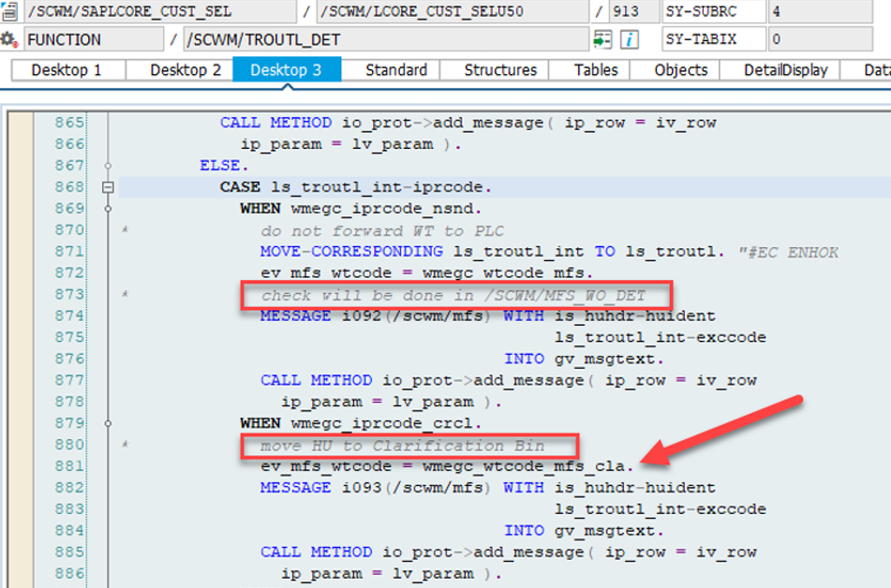Click ev_mfs_wtcode = wmegc_wtcode_mfs. on line 872
This screenshot has width=891, height=588.
(x=426, y=273)
